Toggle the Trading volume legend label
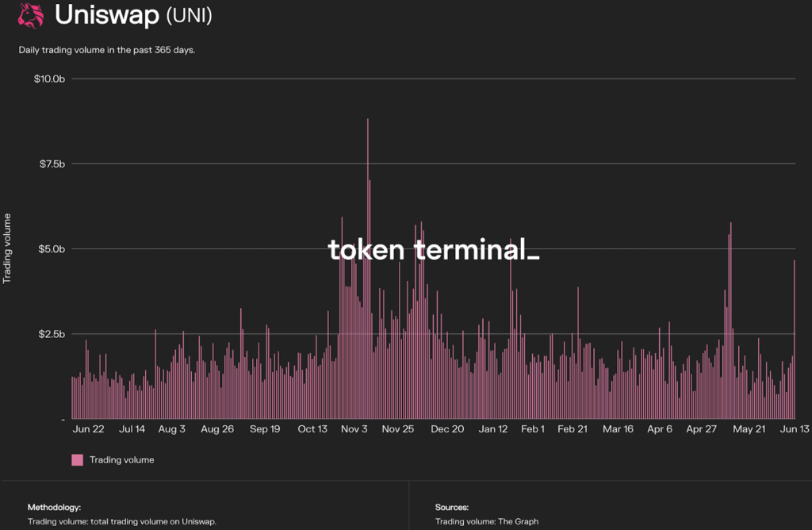 point(121,460)
